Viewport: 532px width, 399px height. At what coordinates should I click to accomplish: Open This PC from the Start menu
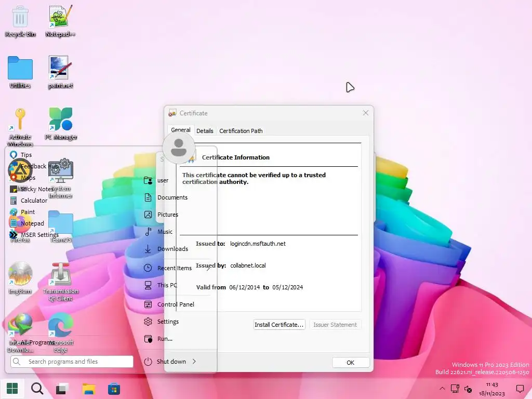[160, 285]
